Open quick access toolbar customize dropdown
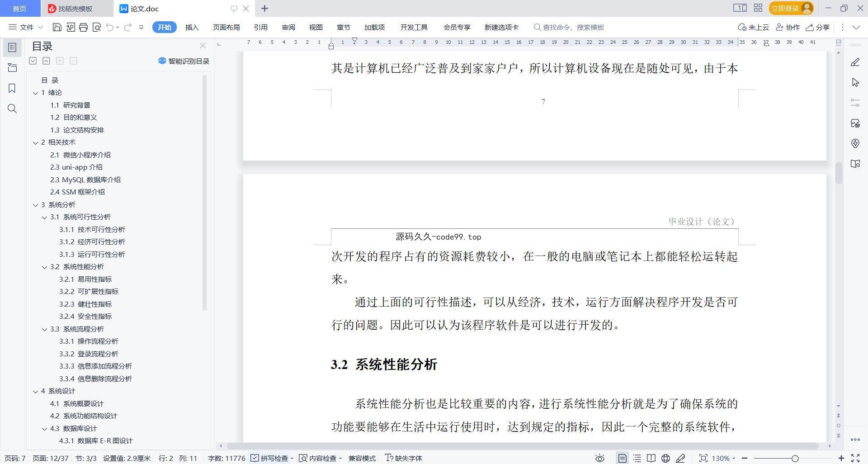 click(x=141, y=27)
